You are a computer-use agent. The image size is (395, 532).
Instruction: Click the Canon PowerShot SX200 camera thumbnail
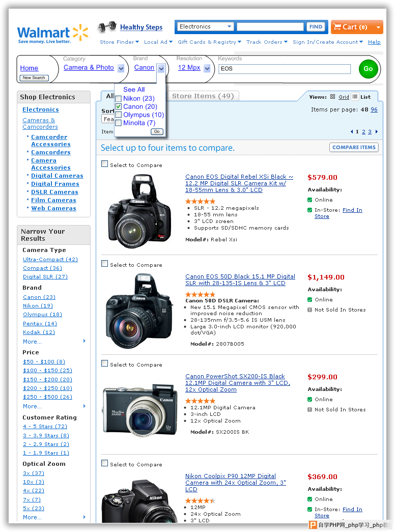point(139,409)
